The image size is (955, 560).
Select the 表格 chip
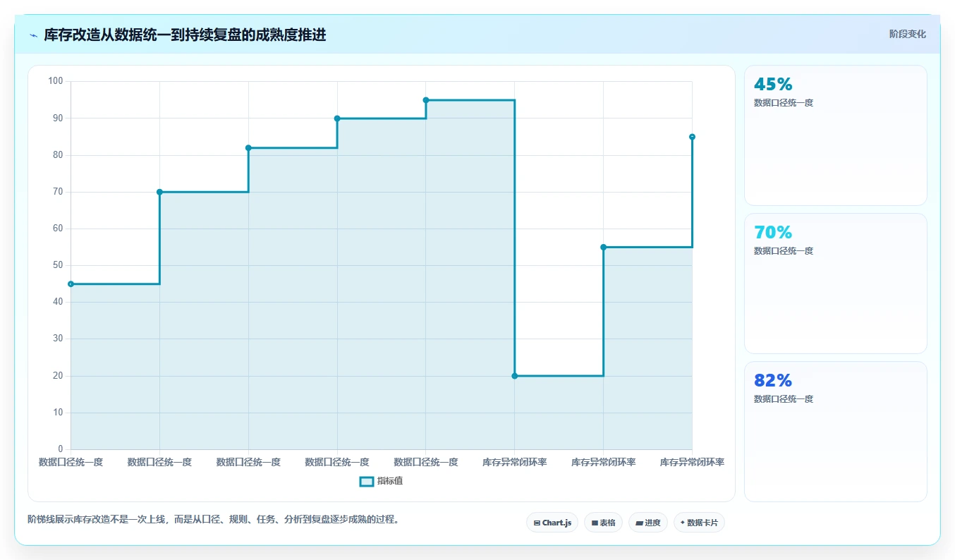click(x=603, y=523)
